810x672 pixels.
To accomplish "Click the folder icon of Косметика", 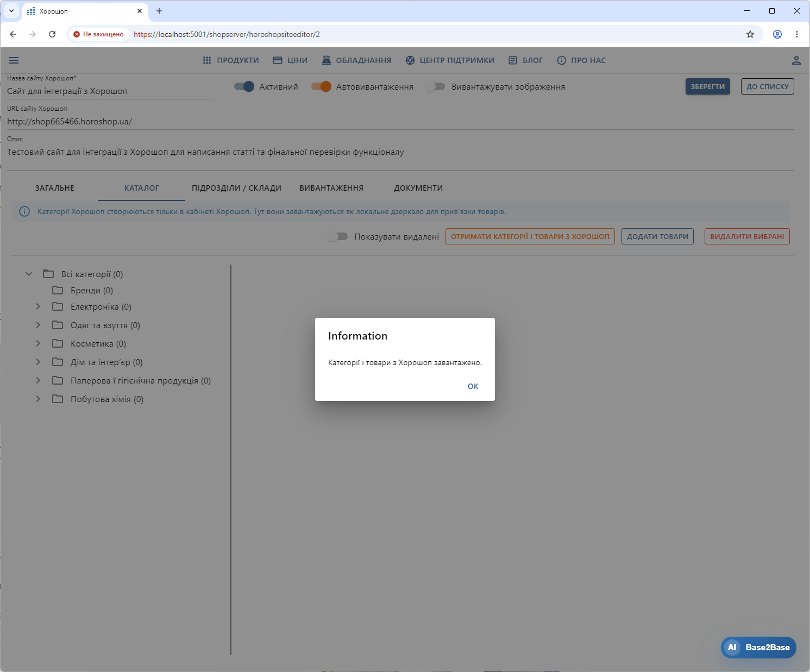I will pos(58,343).
